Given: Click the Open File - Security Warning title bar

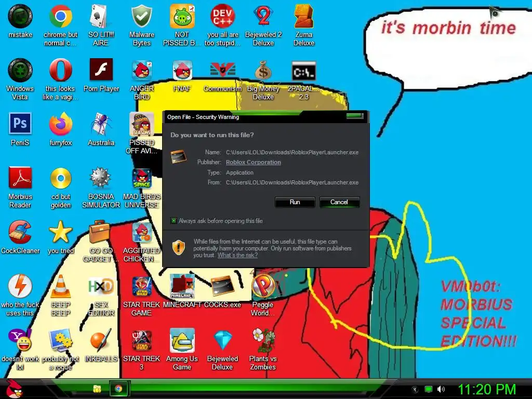Looking at the screenshot, I should tap(264, 117).
